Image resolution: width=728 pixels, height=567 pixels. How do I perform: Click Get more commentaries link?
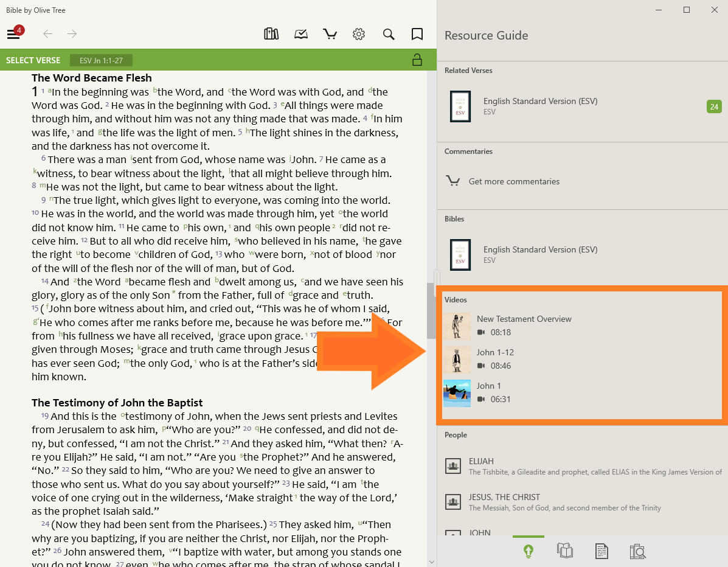(x=514, y=181)
